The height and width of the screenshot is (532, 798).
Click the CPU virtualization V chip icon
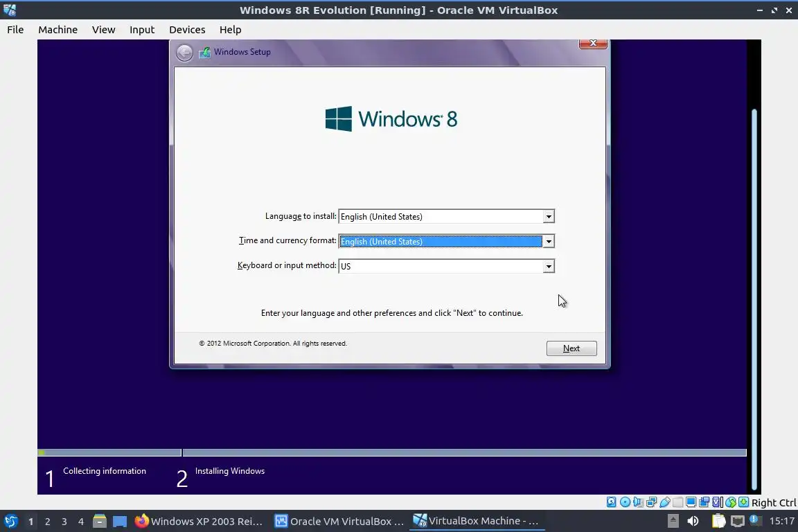(x=718, y=502)
